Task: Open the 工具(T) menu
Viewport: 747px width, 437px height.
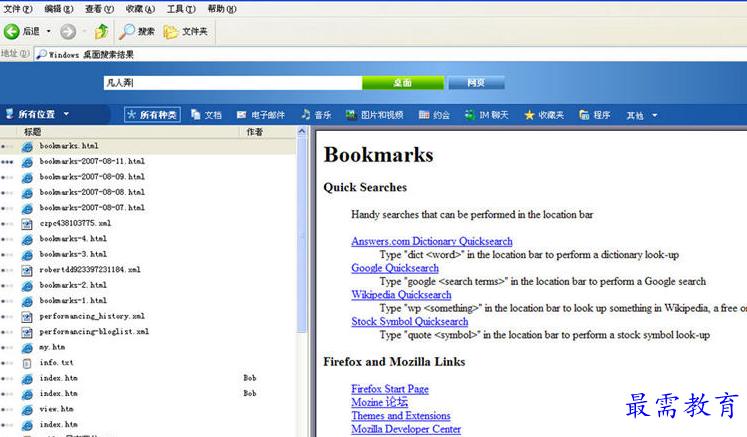Action: tap(181, 9)
